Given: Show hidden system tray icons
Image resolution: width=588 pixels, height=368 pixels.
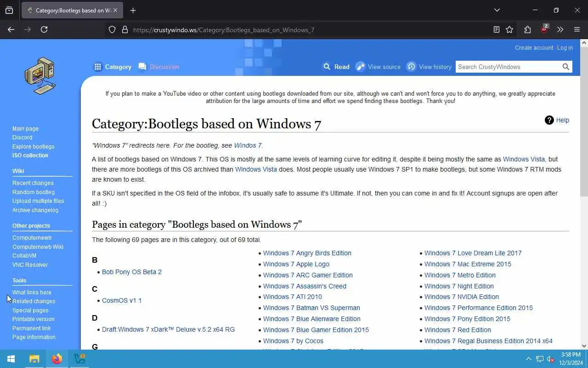Looking at the screenshot, I should pyautogui.click(x=528, y=359).
